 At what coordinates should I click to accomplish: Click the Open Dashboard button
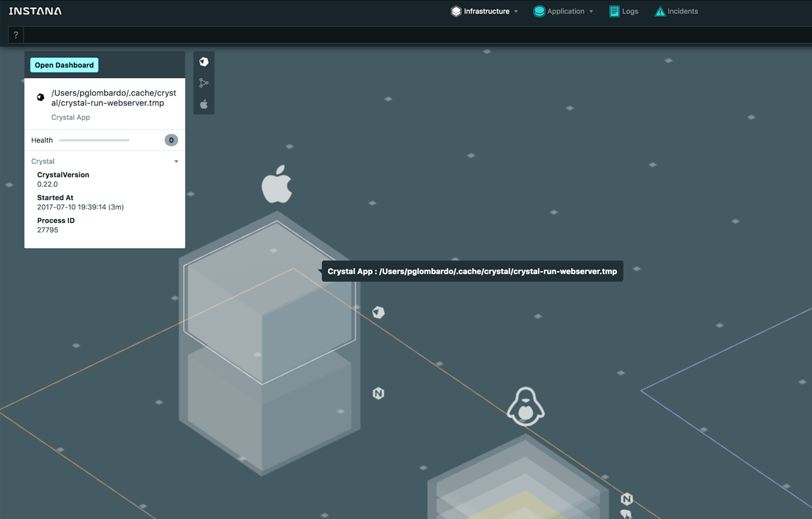click(64, 65)
